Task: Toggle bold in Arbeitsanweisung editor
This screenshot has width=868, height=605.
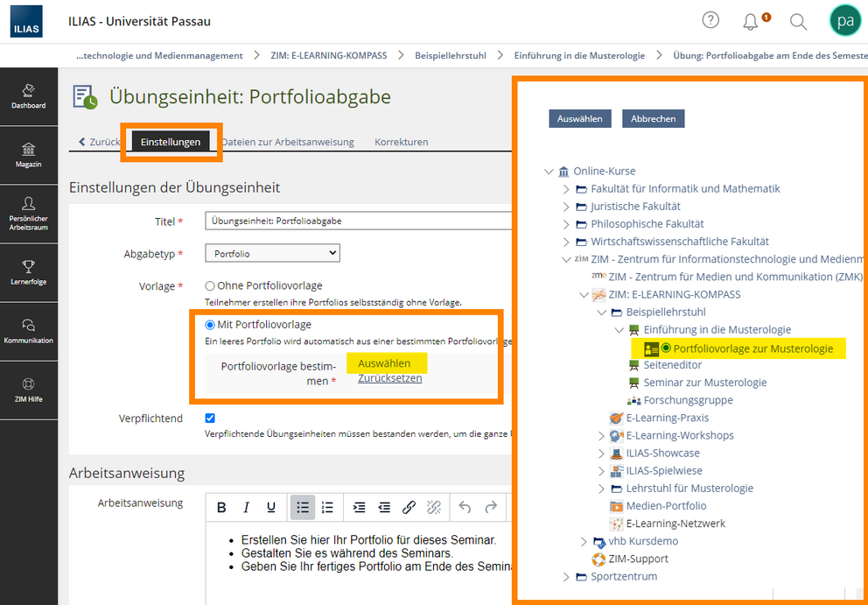Action: pyautogui.click(x=221, y=508)
